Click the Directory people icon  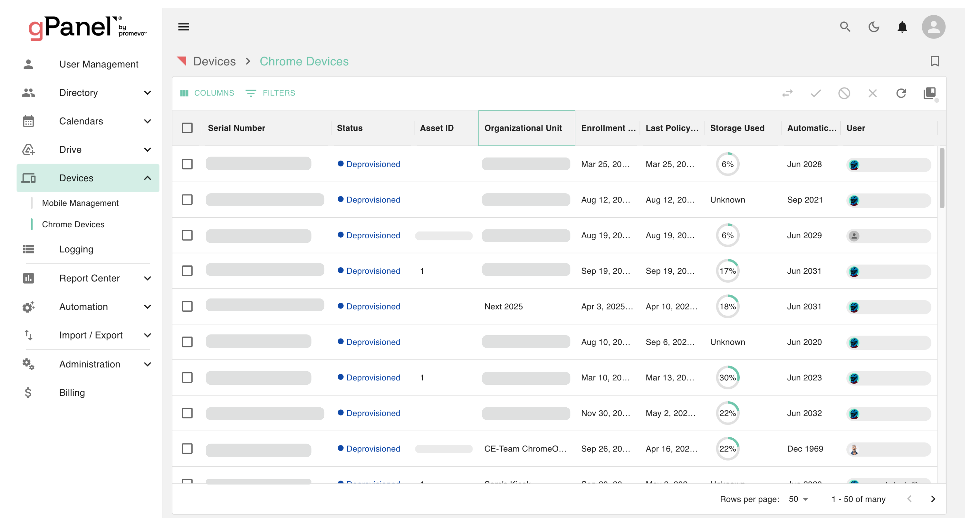[28, 93]
